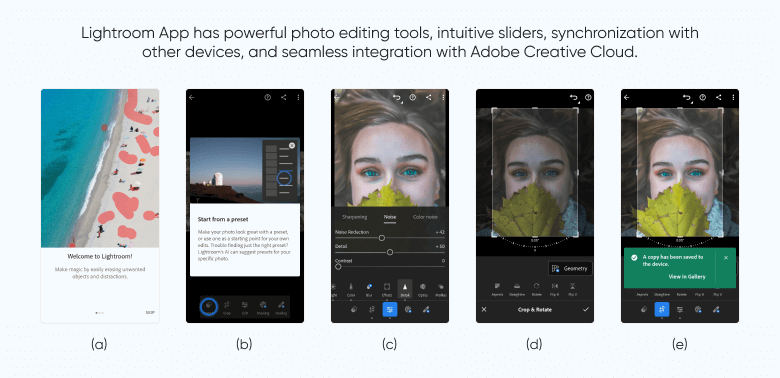Tap the undo arrow on screen (c)
Screen dimensions: 780x378
[397, 98]
